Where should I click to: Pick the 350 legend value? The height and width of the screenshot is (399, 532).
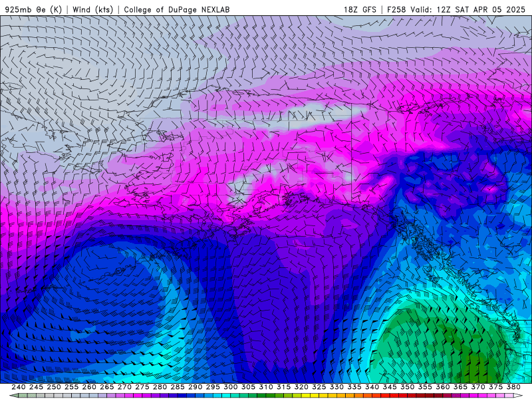pos(407,387)
